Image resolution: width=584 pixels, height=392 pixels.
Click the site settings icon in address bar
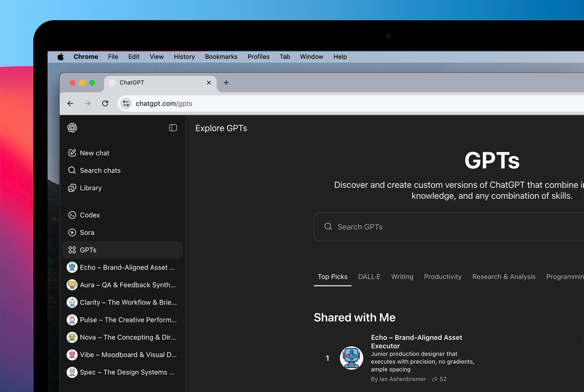(x=126, y=103)
